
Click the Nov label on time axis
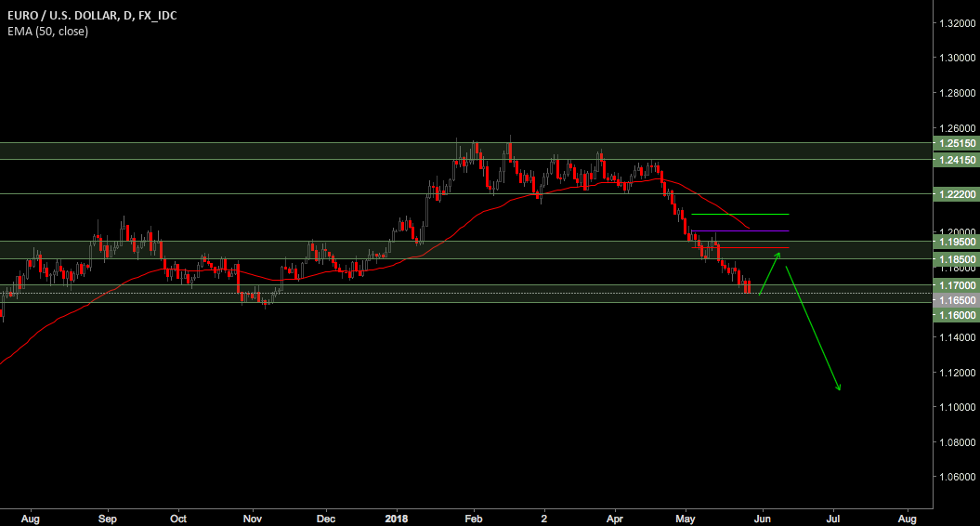[x=253, y=519]
